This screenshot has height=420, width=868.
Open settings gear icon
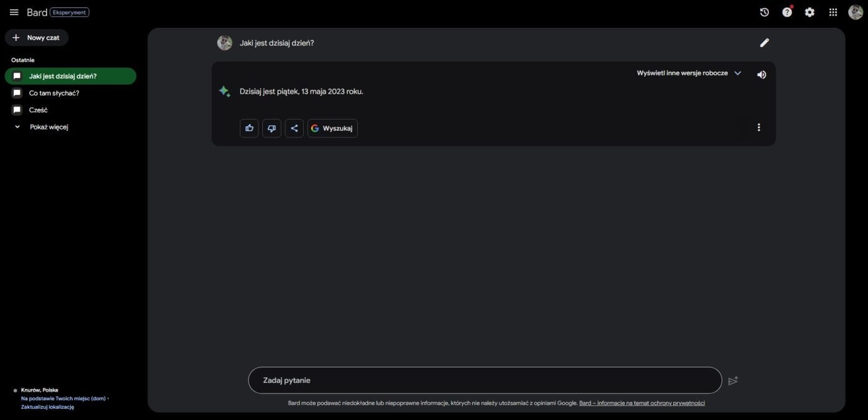point(810,12)
